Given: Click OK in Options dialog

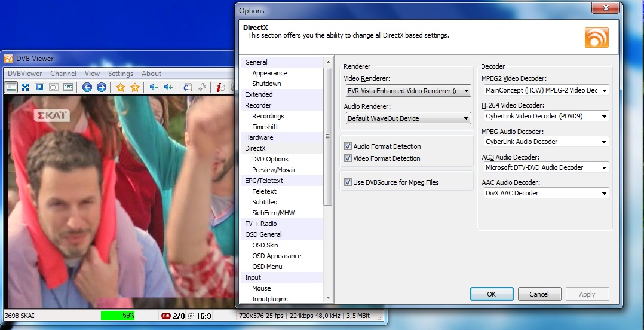Looking at the screenshot, I should 492,294.
